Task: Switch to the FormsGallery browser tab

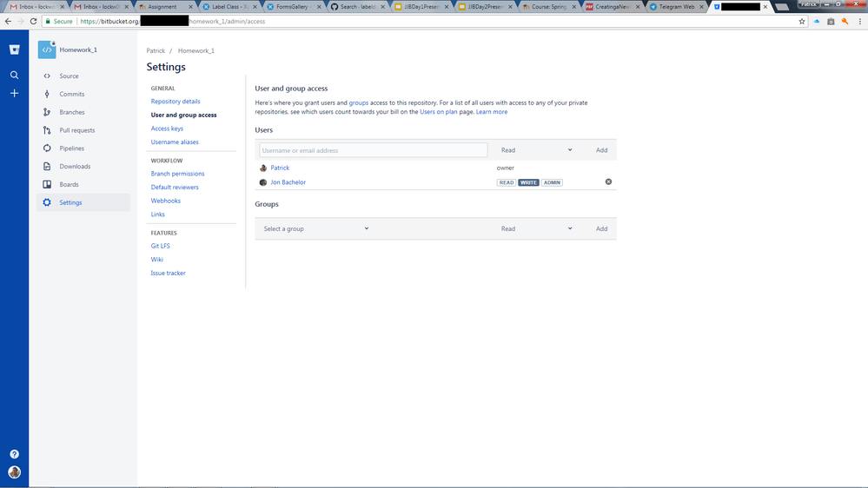Action: click(x=292, y=7)
